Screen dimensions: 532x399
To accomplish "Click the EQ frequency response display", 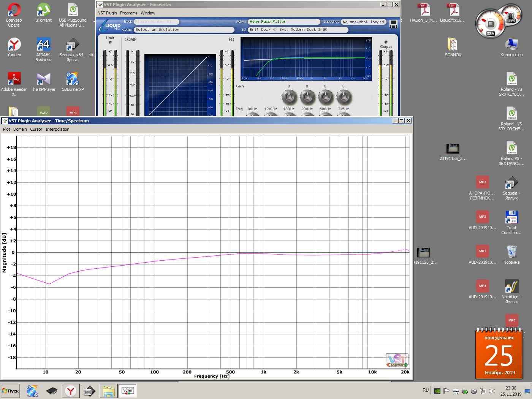I will pos(306,59).
